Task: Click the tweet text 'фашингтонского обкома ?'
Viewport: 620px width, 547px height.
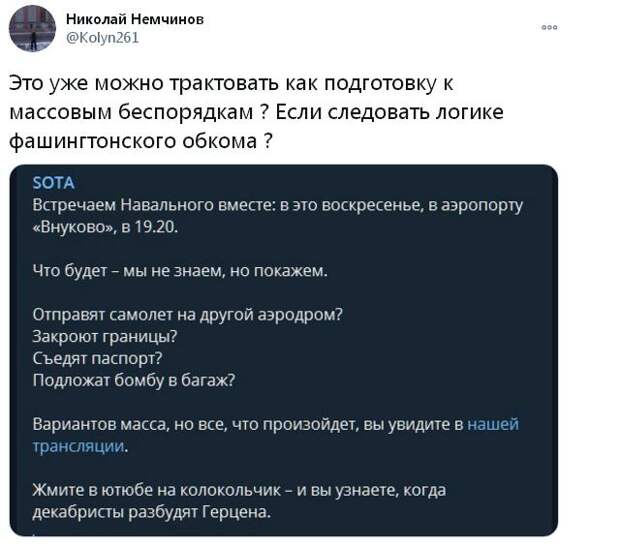Action: click(141, 141)
